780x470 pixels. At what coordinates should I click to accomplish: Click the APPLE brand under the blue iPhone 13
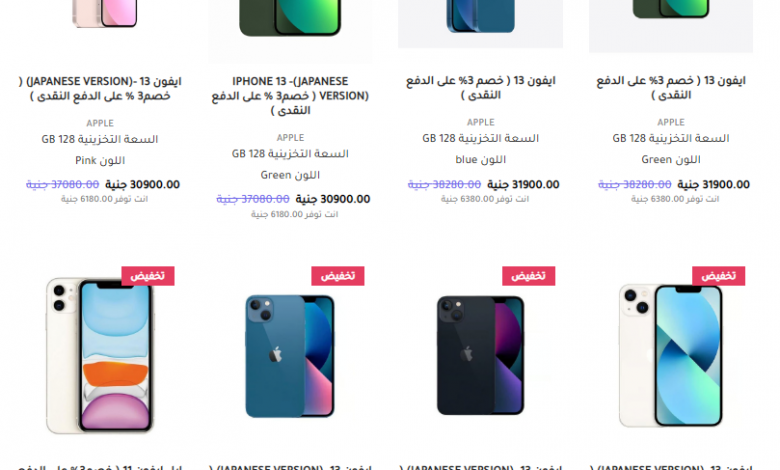pyautogui.click(x=481, y=122)
